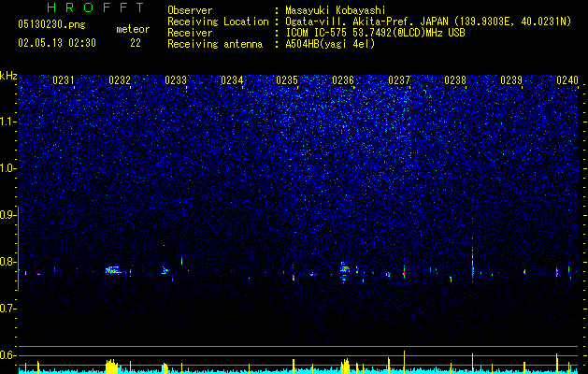This screenshot has width=588, height=374.
Task: Click the bright meteor echo cluster near 0236
Action: 345,272
